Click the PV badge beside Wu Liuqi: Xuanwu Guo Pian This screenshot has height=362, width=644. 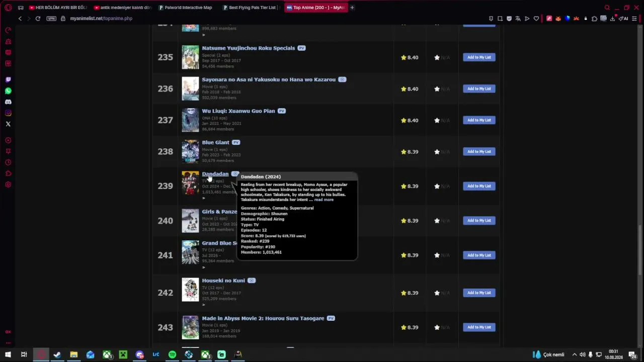282,111
